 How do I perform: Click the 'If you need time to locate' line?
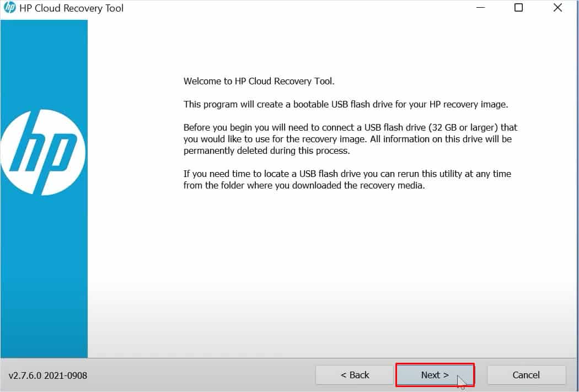pyautogui.click(x=347, y=174)
